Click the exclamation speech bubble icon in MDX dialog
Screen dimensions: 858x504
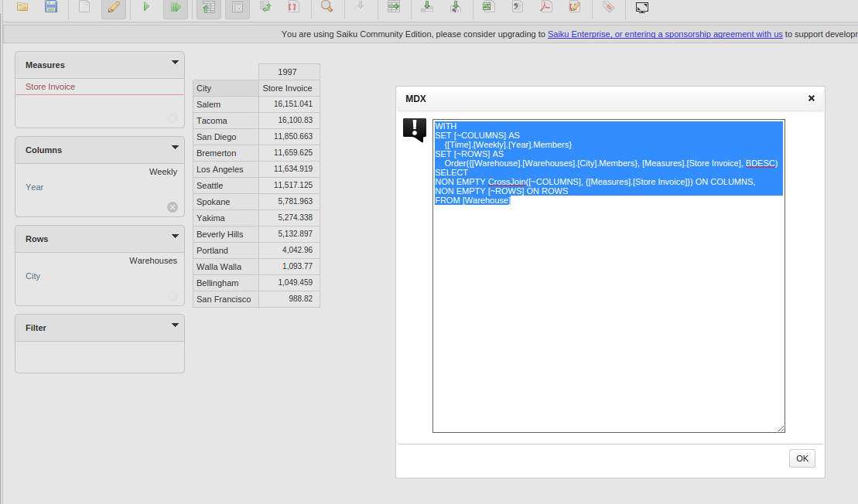point(415,130)
